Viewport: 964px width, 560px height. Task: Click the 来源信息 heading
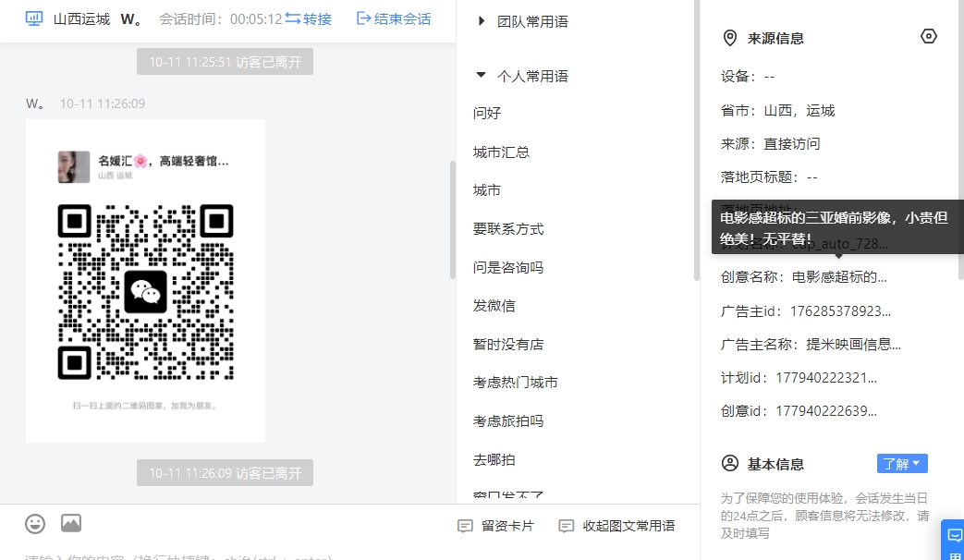(x=775, y=39)
